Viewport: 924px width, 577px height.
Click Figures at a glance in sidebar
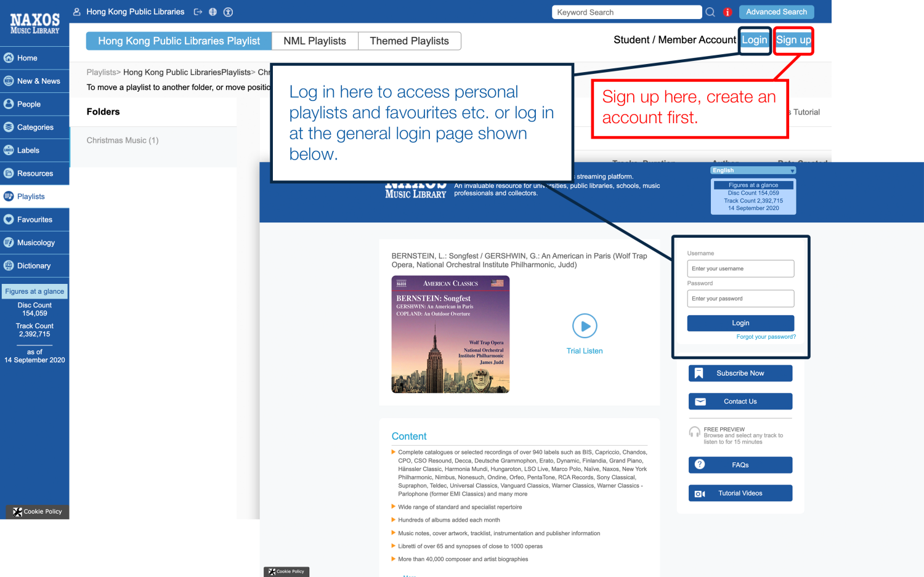[34, 291]
